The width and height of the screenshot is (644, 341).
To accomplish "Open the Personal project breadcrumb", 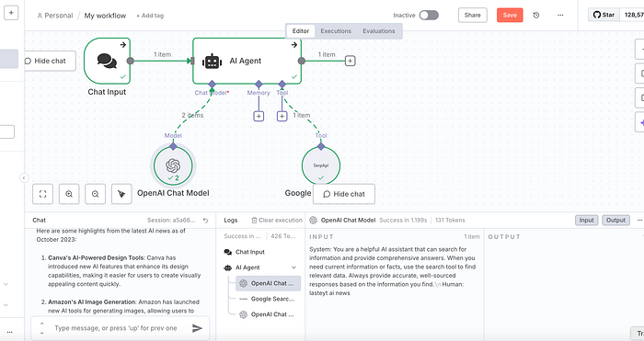I will (x=55, y=16).
